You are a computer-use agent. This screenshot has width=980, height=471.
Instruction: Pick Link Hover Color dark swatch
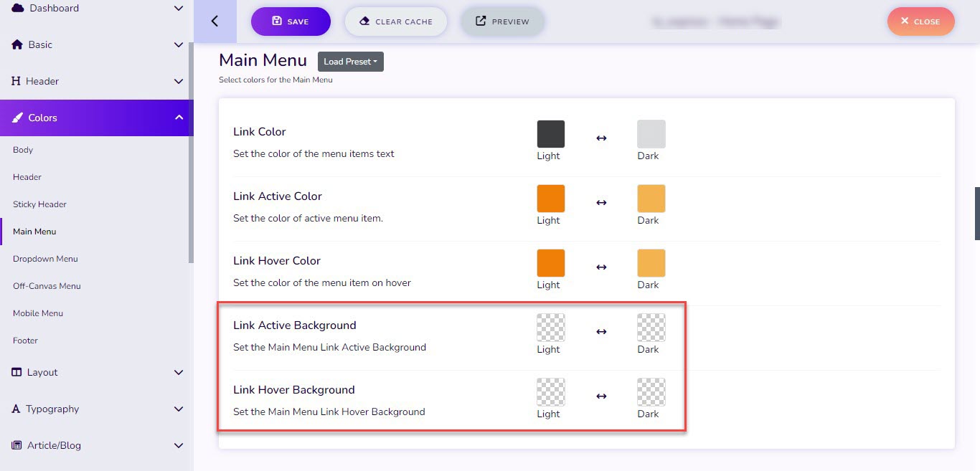click(x=651, y=263)
